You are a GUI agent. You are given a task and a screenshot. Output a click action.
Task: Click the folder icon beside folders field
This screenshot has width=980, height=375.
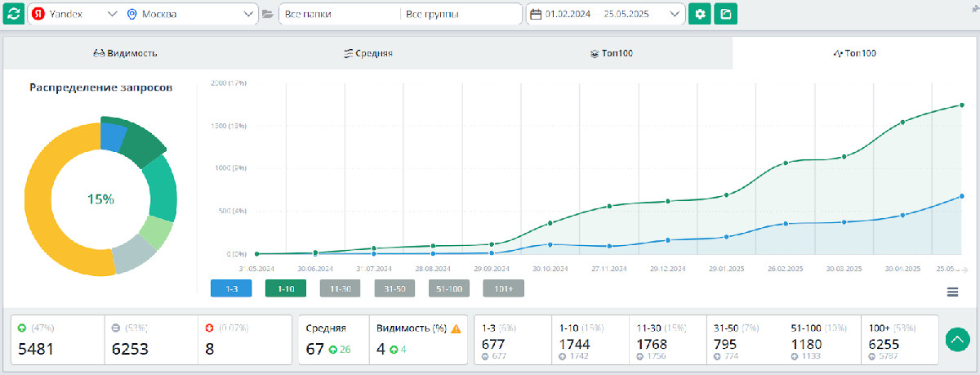[269, 15]
